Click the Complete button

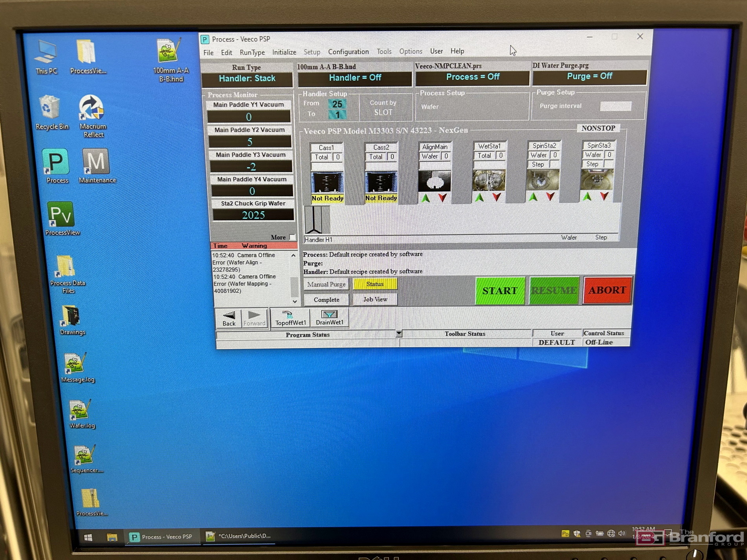[326, 299]
